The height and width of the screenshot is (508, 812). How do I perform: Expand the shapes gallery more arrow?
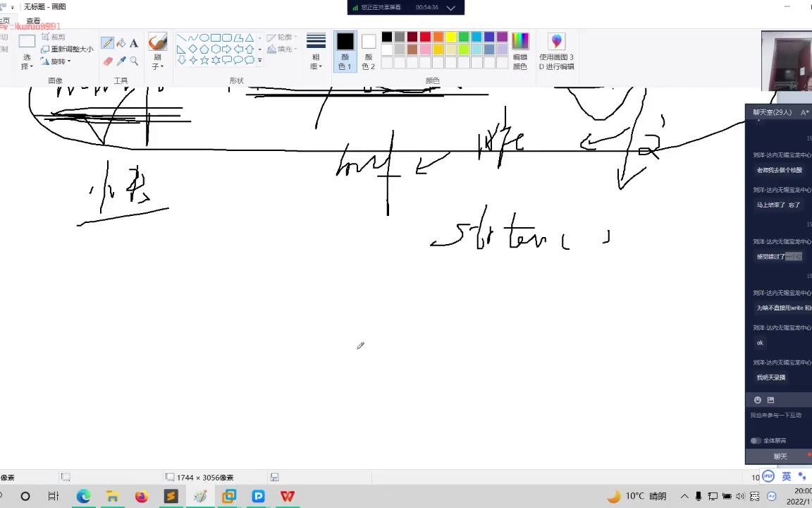260,61
